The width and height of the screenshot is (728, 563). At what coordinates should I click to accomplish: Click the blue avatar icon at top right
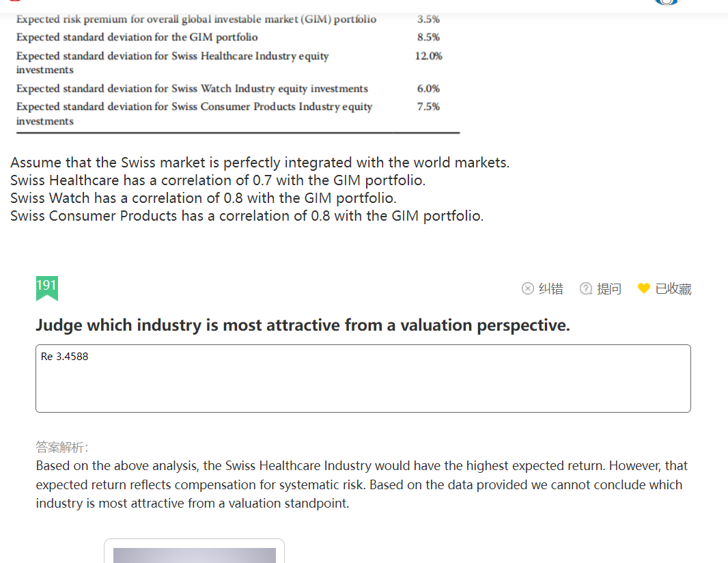pyautogui.click(x=667, y=2)
